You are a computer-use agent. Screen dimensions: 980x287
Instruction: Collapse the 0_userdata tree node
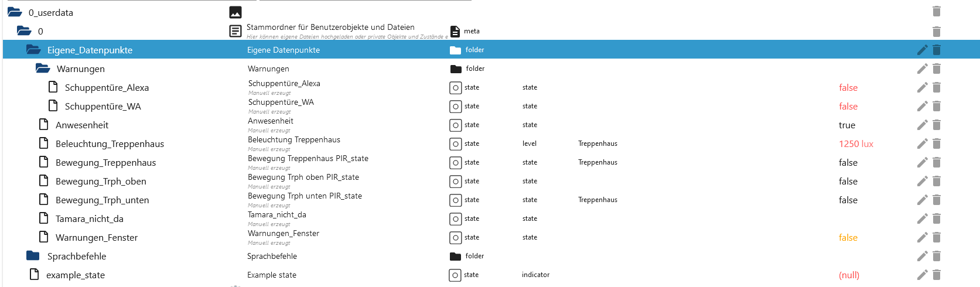(x=15, y=12)
